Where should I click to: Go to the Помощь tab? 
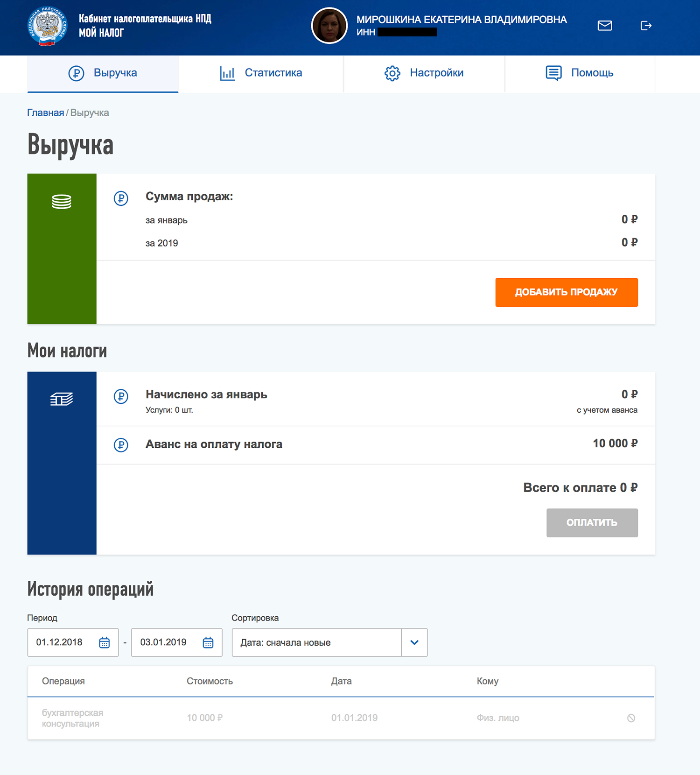click(x=580, y=73)
